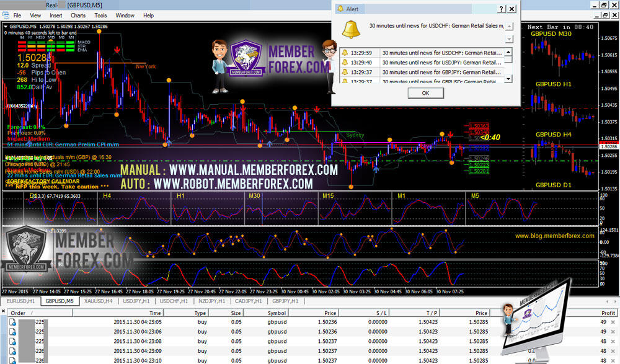Viewport: 620px width, 364px height.
Task: Close the 04:23:10 order with its X
Action: [x=613, y=360]
